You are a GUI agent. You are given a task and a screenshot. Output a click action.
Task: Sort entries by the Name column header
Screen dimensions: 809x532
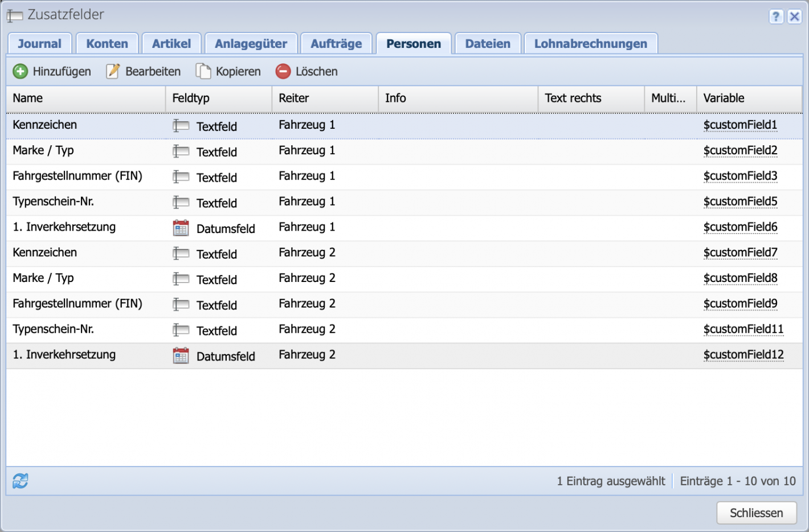point(27,98)
